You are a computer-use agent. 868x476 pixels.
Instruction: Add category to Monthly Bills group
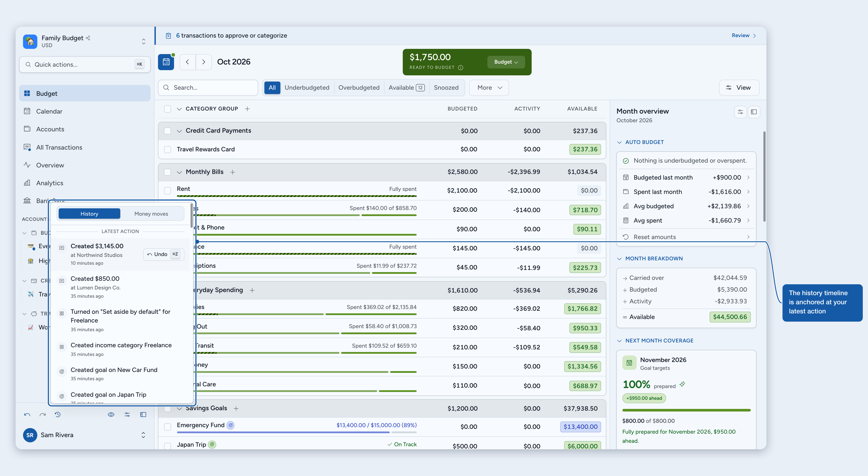232,172
